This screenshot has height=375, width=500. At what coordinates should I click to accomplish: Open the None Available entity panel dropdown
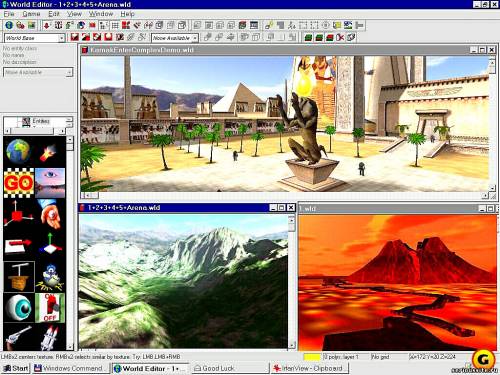click(38, 72)
